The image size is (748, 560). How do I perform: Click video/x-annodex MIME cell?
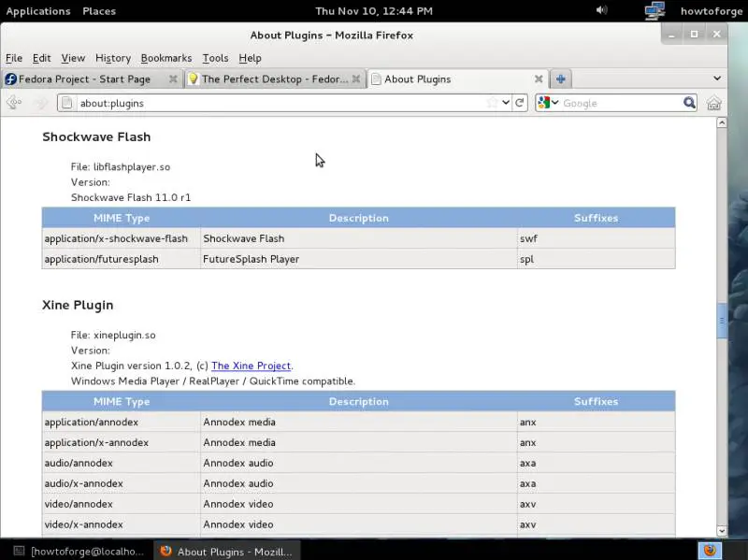point(122,524)
